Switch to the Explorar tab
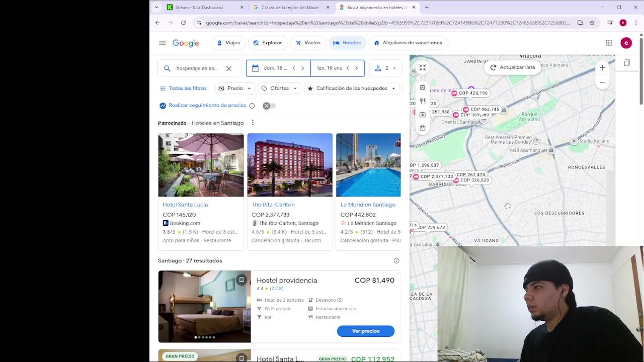This screenshot has width=644, height=362. coord(268,43)
